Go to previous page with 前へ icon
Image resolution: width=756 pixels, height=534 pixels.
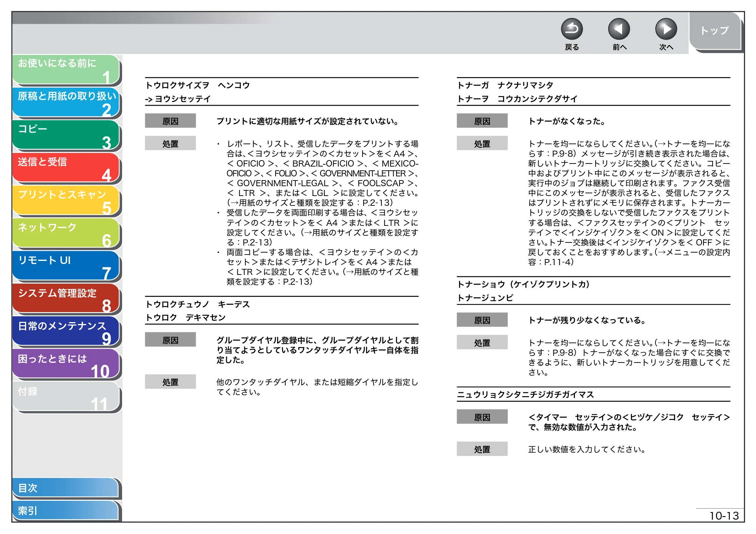click(619, 29)
